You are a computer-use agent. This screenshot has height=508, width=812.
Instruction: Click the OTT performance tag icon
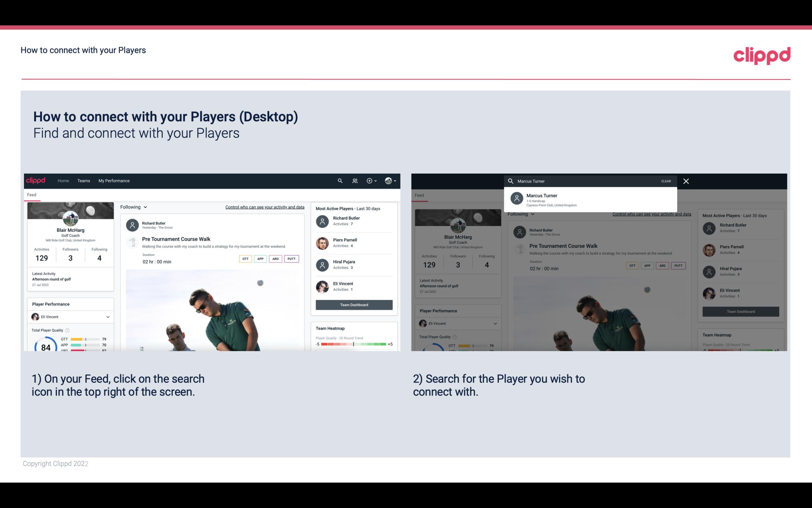tap(244, 259)
